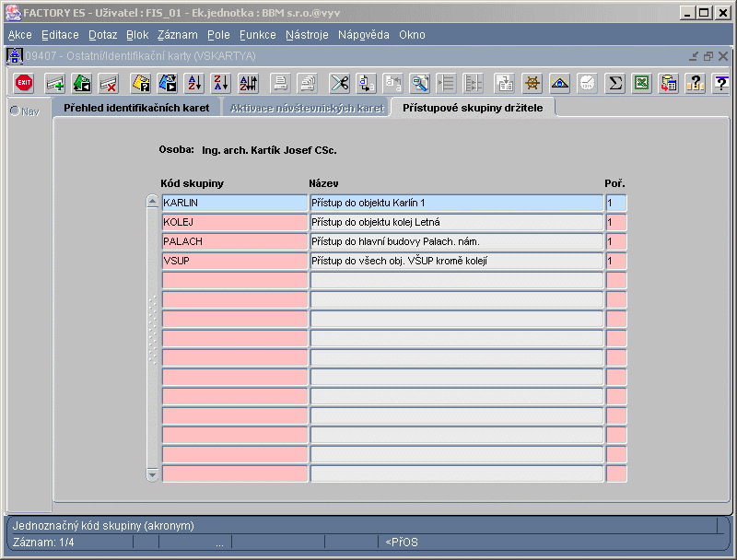Image resolution: width=737 pixels, height=560 pixels.
Task: Click the context help question mark icon
Action: coord(721,83)
